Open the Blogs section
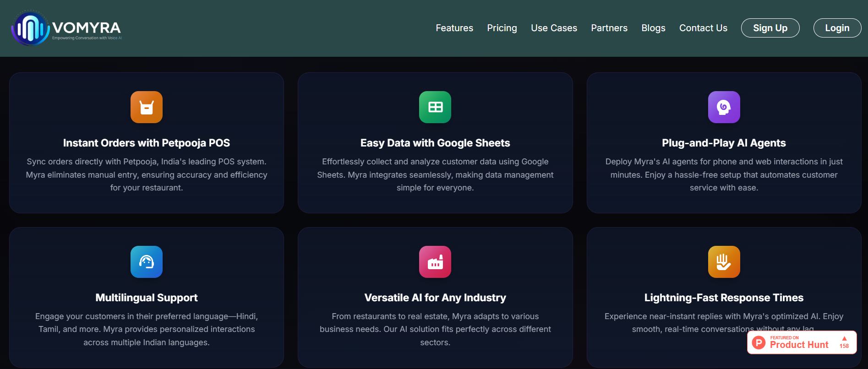 click(653, 28)
